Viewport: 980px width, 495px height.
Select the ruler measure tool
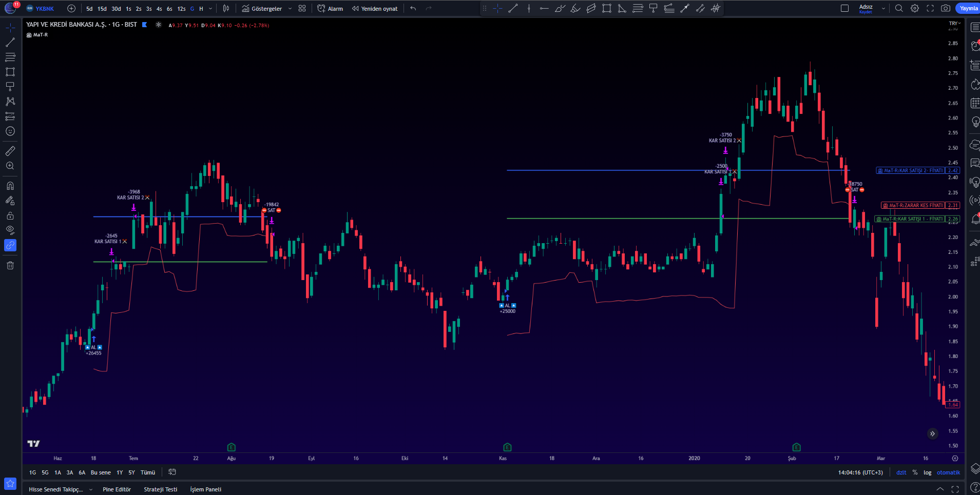(10, 151)
